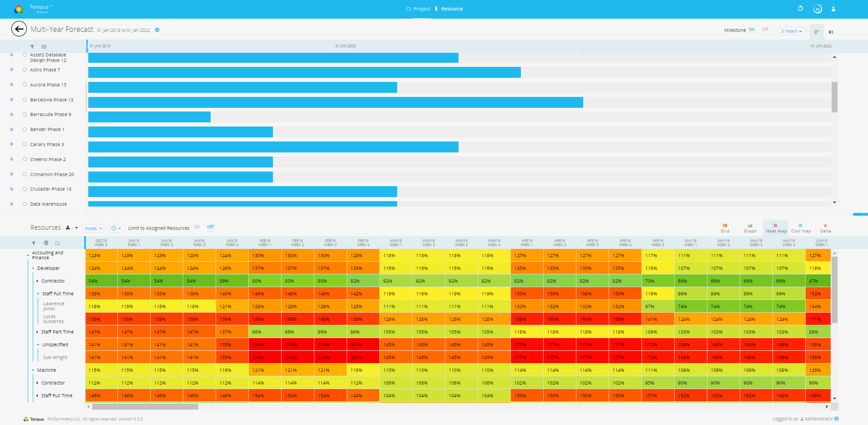Turn on Limit to Assigned Resources
868x425 pixels.
(x=197, y=227)
